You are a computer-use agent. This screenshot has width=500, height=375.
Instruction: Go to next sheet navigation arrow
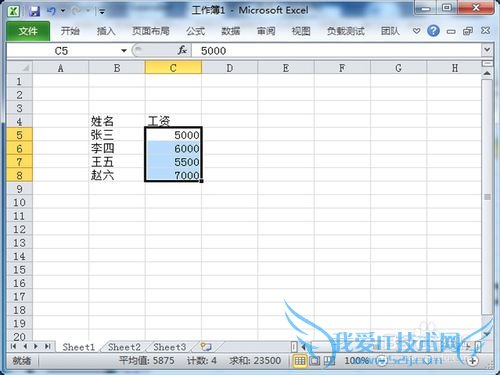click(36, 346)
